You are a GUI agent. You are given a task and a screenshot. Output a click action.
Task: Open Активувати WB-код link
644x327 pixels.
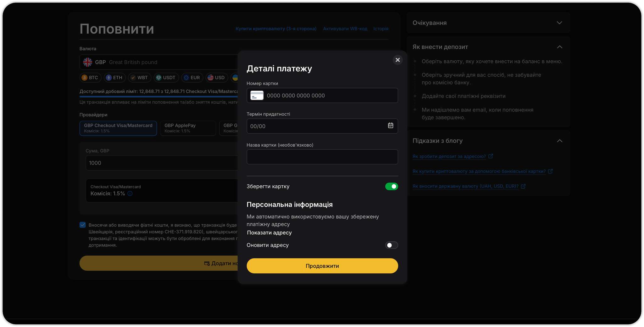345,29
